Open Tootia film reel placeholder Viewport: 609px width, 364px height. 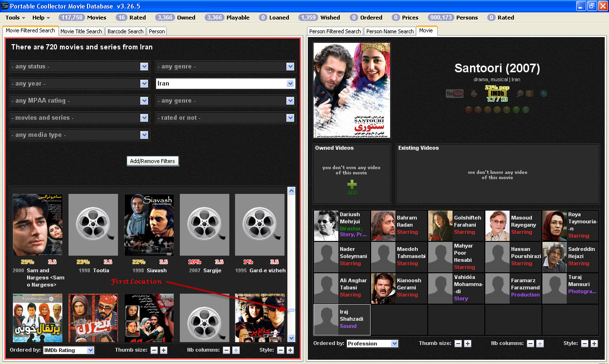pyautogui.click(x=93, y=225)
